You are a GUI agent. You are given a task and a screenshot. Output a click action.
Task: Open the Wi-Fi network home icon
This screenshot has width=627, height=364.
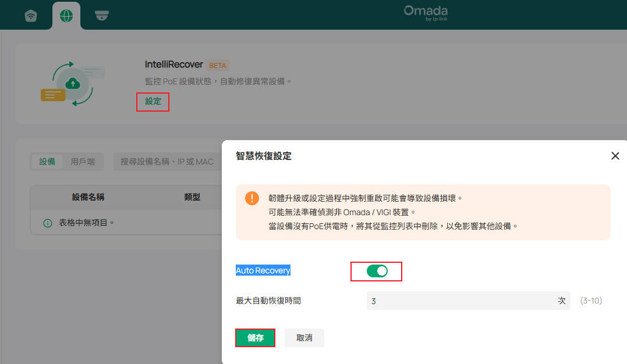click(x=31, y=16)
